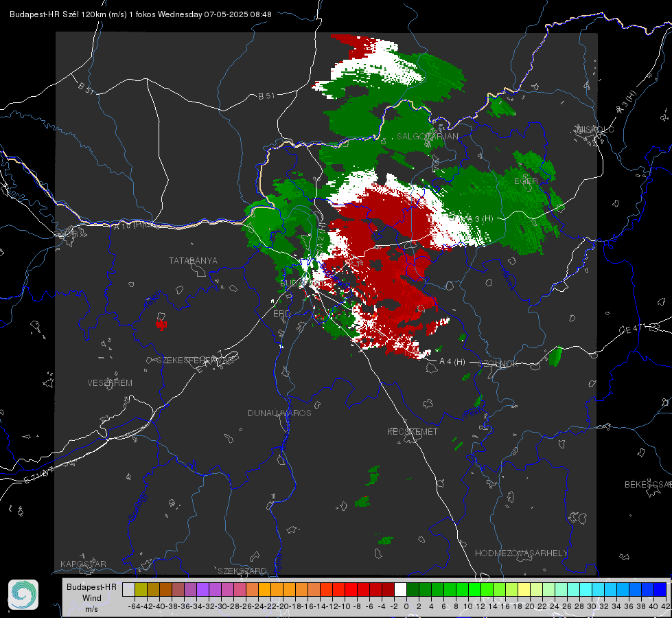Pick the bright green swatch between 10 and 12
Image resolution: width=672 pixels, height=618 pixels.
(474, 590)
